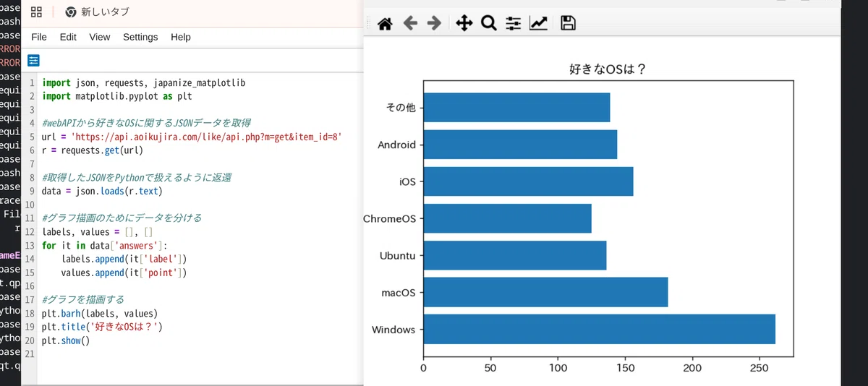Click the url assignment code line
The width and height of the screenshot is (868, 386).
[x=192, y=136]
